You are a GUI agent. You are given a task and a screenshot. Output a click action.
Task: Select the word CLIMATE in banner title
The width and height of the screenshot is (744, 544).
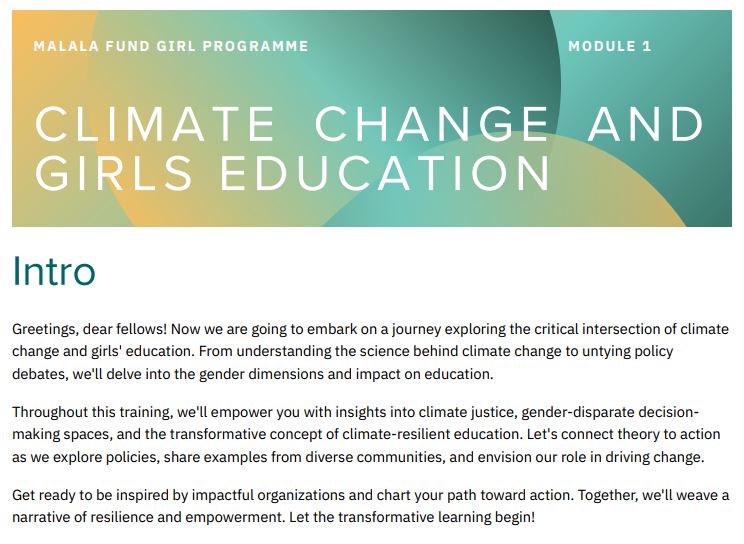coord(155,125)
